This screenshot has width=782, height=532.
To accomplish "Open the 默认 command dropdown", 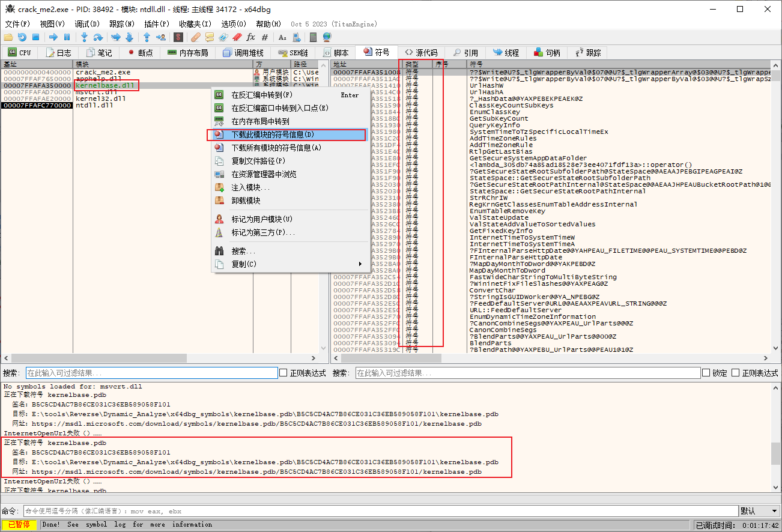I will point(759,511).
